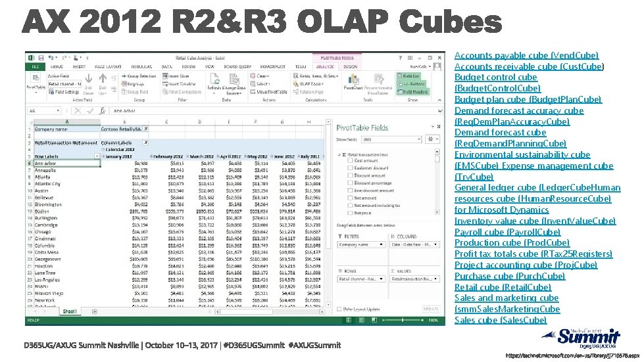644x362 pixels.
Task: Click Group Selection in the Group section
Action: tap(139, 76)
